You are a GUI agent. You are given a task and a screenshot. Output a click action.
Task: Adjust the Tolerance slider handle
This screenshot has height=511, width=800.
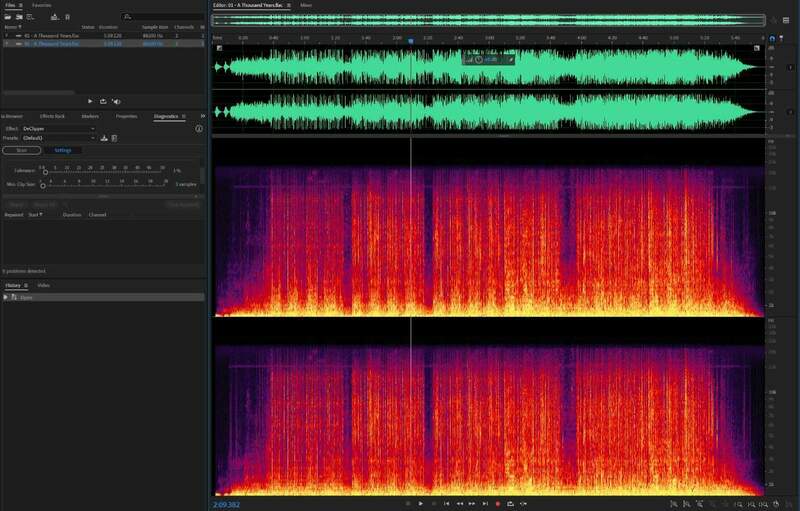[x=45, y=172]
